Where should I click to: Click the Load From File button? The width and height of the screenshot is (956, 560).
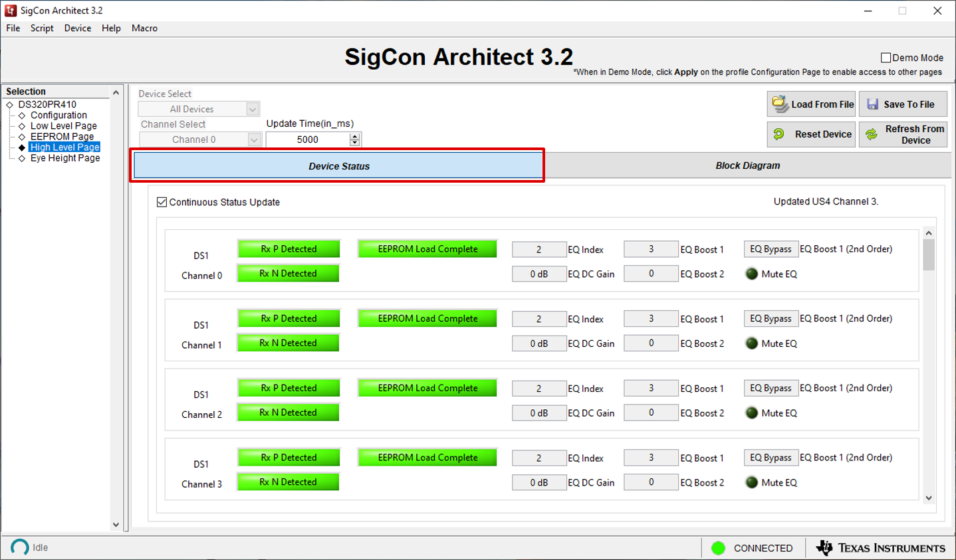pyautogui.click(x=811, y=104)
